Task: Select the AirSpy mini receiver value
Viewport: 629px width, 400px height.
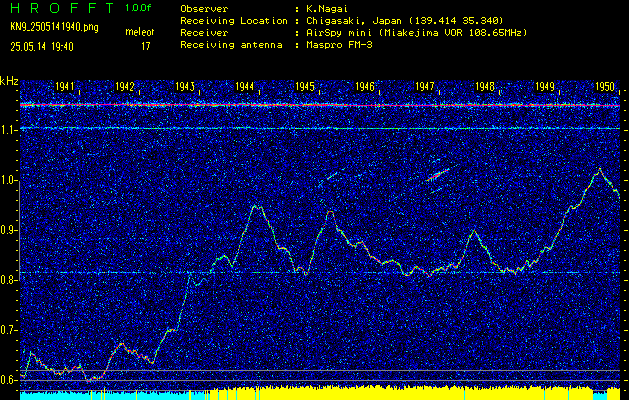Action: [x=416, y=33]
